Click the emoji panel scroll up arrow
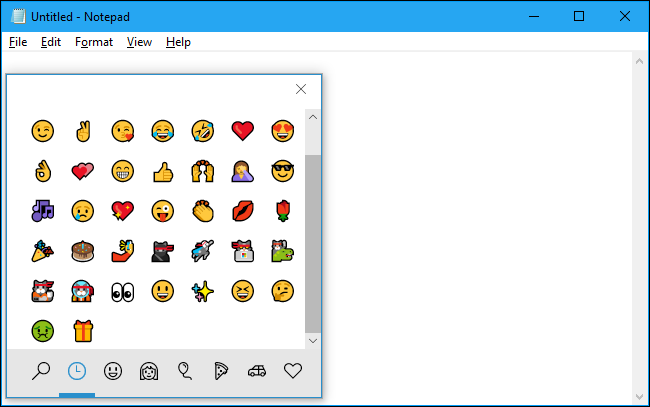650x407 pixels. click(313, 117)
